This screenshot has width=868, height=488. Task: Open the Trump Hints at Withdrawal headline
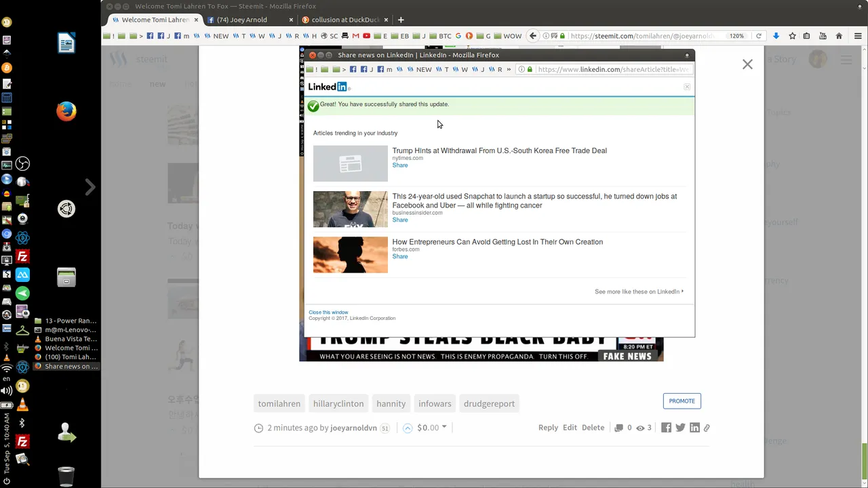(499, 150)
